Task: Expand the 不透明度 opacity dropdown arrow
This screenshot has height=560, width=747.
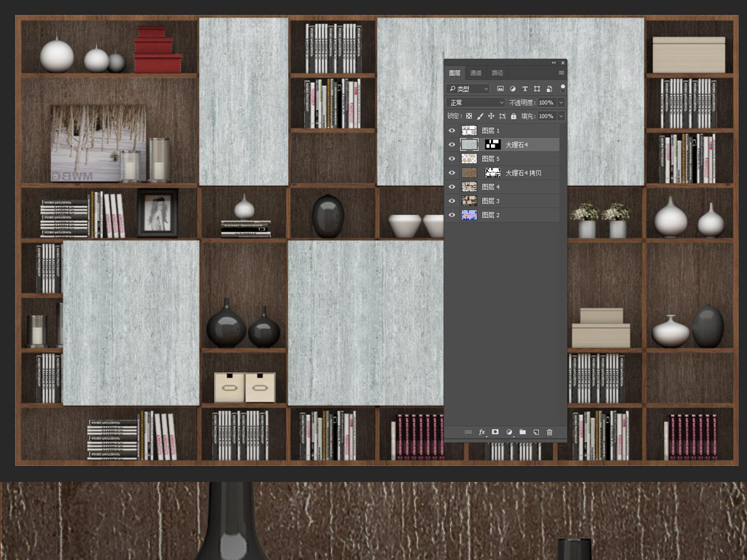Action: click(560, 103)
